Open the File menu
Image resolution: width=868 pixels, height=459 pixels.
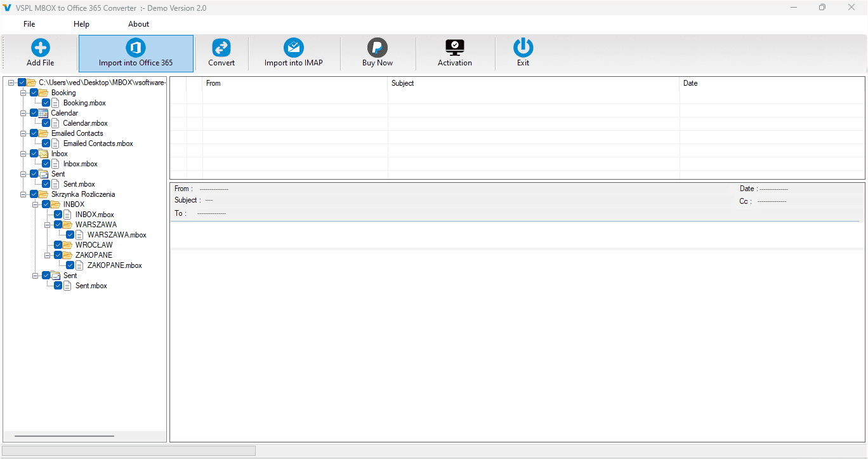point(29,24)
